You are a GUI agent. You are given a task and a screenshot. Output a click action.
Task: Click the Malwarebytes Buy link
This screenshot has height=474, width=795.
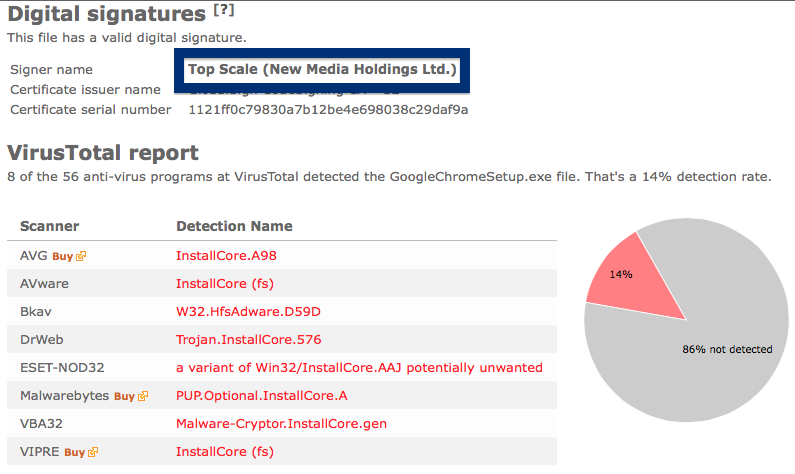[124, 396]
